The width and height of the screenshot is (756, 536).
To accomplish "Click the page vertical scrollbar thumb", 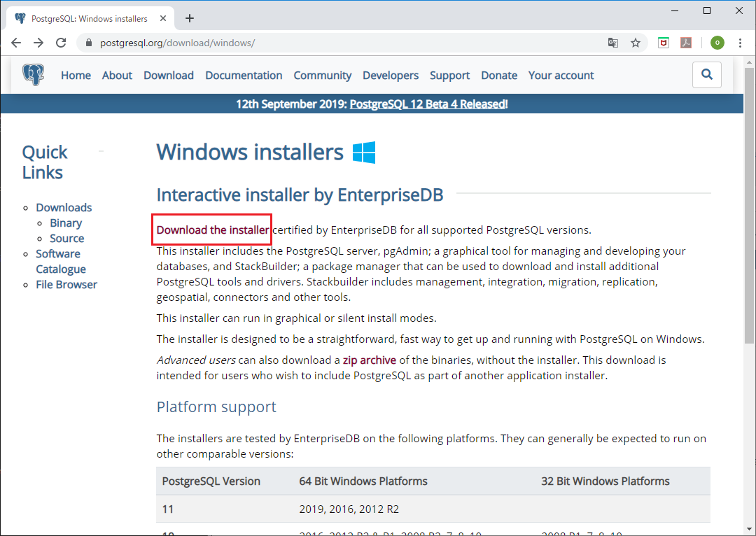I will click(x=749, y=206).
